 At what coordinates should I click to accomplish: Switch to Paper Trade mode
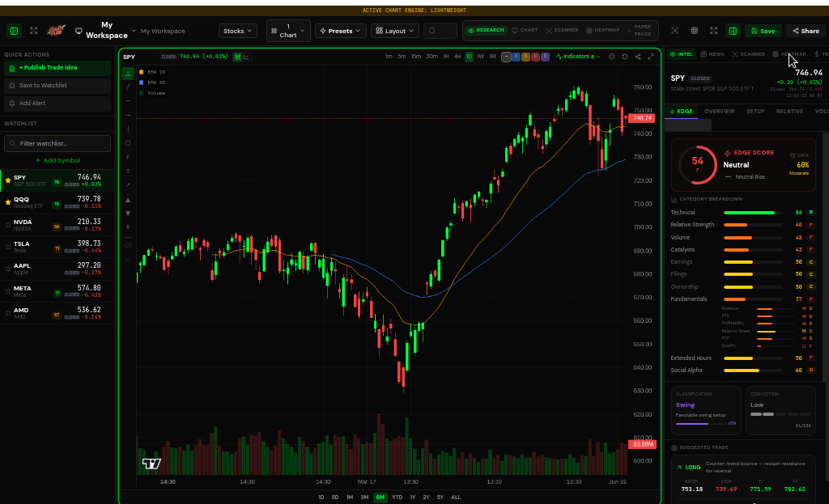tap(640, 30)
